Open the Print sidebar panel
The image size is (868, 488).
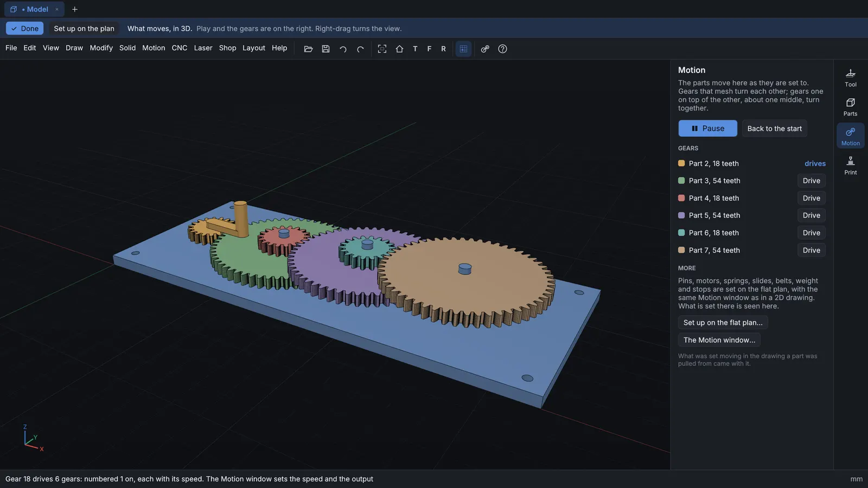[x=850, y=165]
